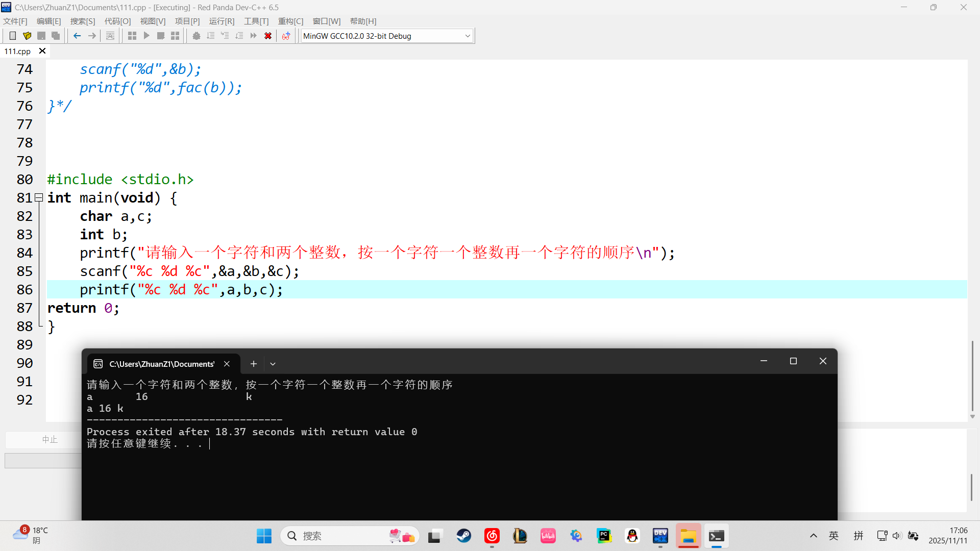This screenshot has width=980, height=551.
Task: Select the 111.cpp editor tab
Action: coord(17,51)
